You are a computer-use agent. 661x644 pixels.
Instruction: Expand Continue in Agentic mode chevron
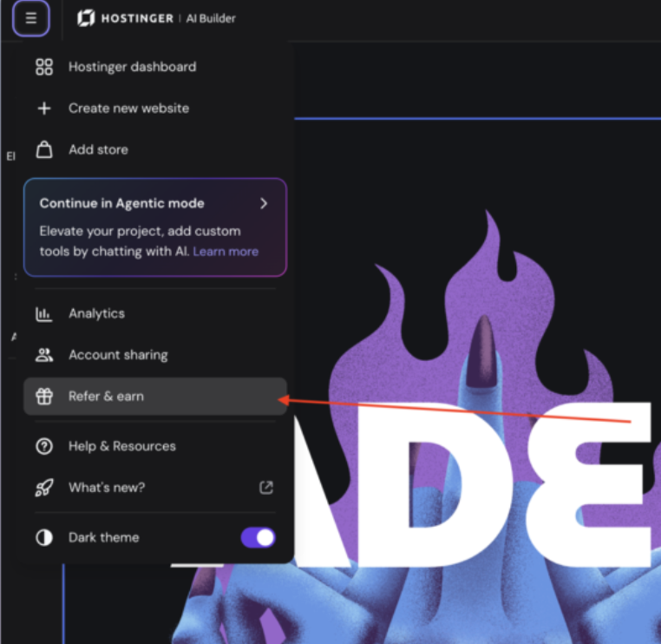(264, 204)
